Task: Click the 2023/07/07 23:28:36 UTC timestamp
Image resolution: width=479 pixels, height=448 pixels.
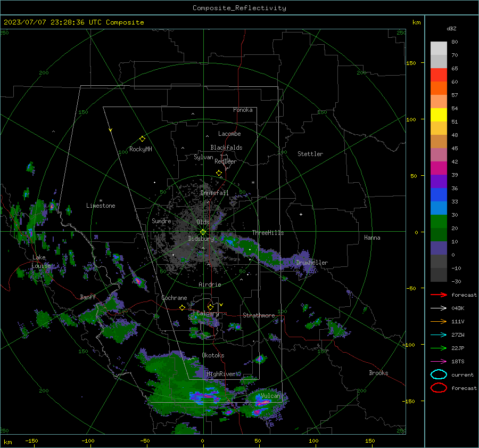Action: (53, 22)
